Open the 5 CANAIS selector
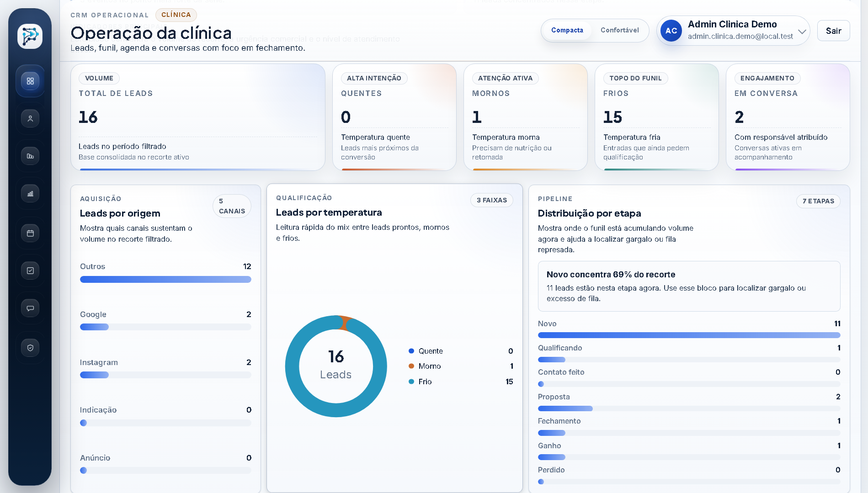The height and width of the screenshot is (493, 868). coord(232,206)
